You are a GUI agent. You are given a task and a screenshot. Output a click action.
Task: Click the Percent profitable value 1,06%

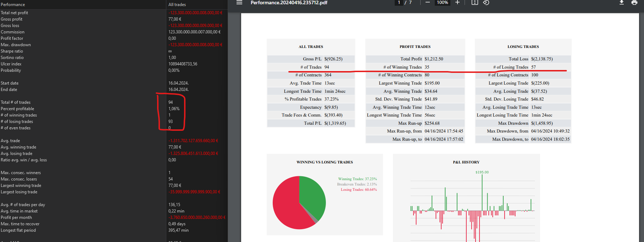(x=174, y=109)
